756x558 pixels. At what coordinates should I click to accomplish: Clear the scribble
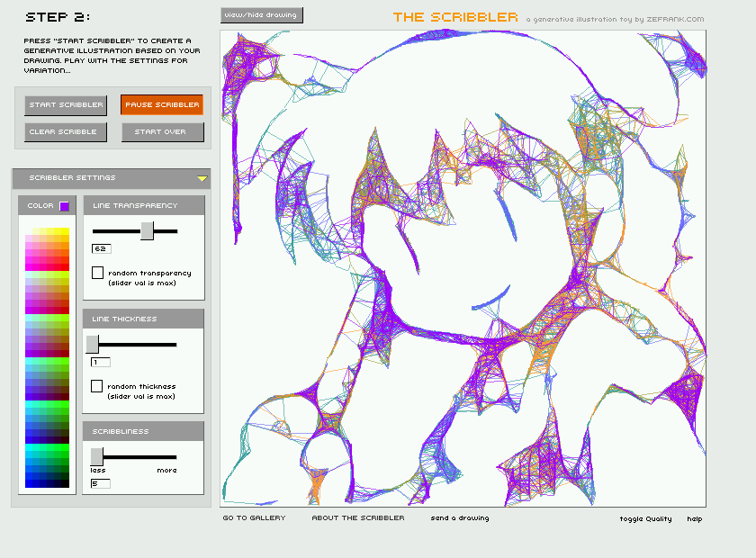(x=66, y=132)
